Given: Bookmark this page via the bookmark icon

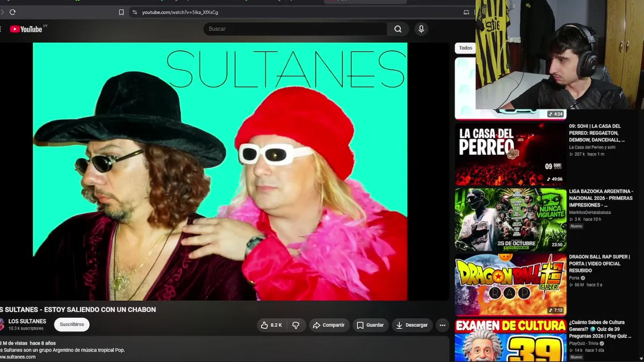Looking at the screenshot, I should tap(121, 12).
